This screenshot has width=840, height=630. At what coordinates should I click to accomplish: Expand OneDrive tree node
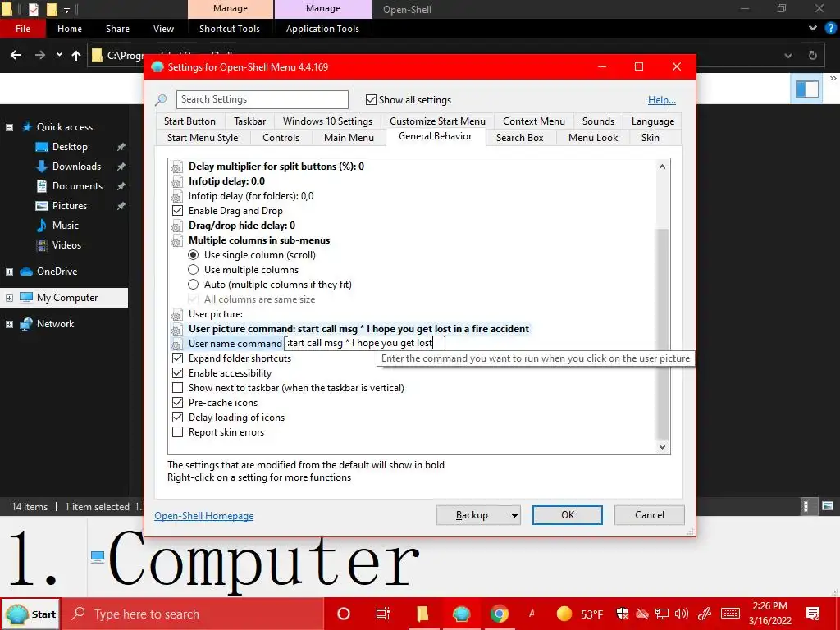pos(9,272)
